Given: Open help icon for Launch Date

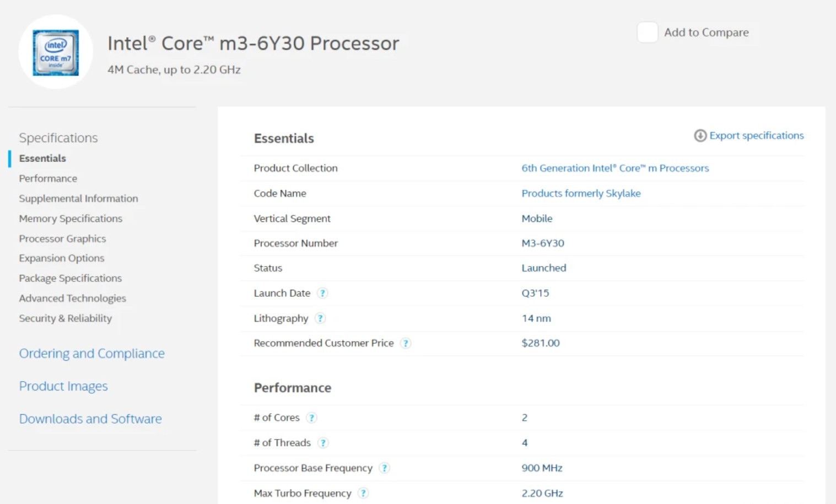Looking at the screenshot, I should (x=322, y=293).
